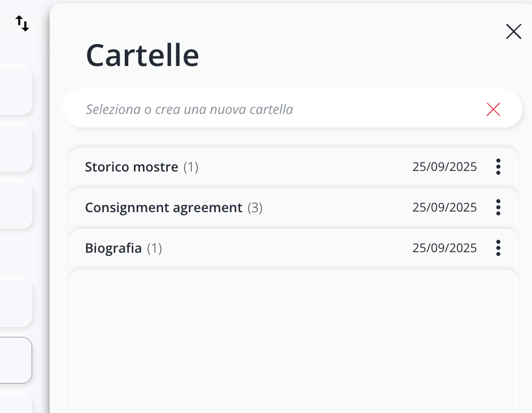This screenshot has width=532, height=413.
Task: Open options menu for Storico mostre
Action: point(498,167)
